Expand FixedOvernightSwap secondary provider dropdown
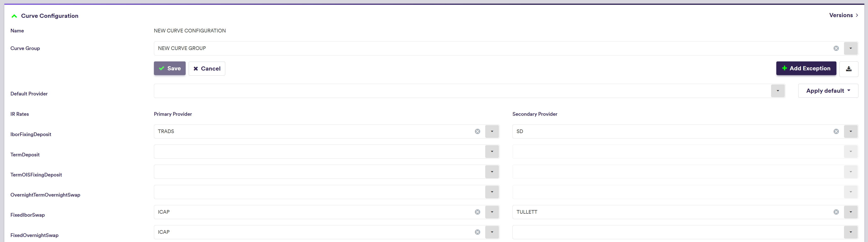This screenshot has width=868, height=242. (850, 232)
